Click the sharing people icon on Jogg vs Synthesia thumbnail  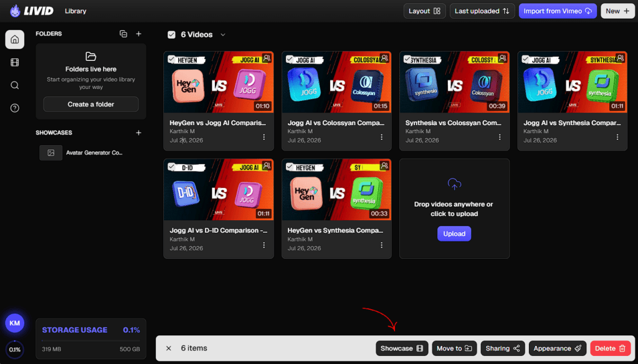click(621, 58)
